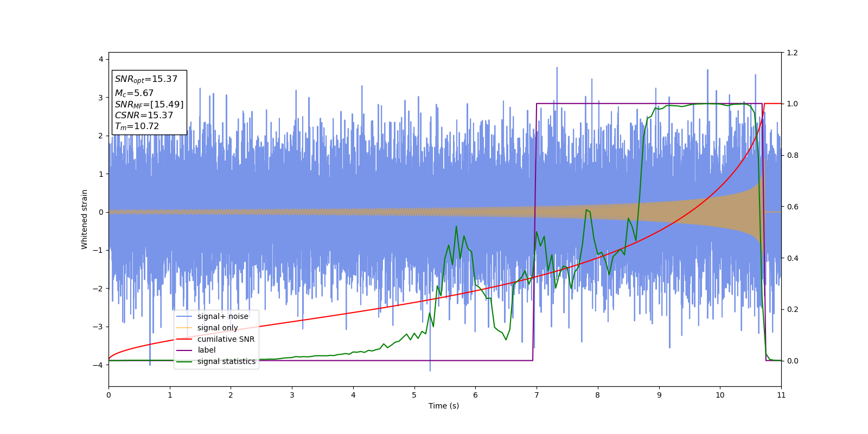868x434 pixels.
Task: Click the right y-axis tick label 1.2
Action: coord(792,53)
